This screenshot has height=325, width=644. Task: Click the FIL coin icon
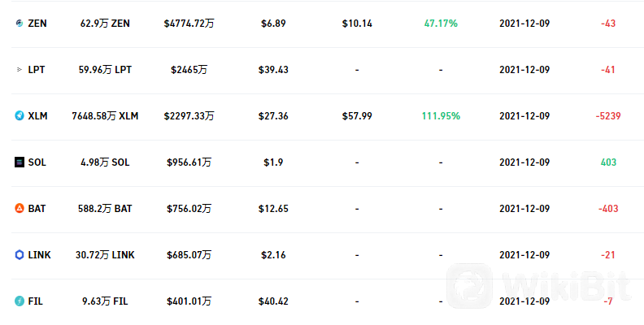[x=20, y=301]
